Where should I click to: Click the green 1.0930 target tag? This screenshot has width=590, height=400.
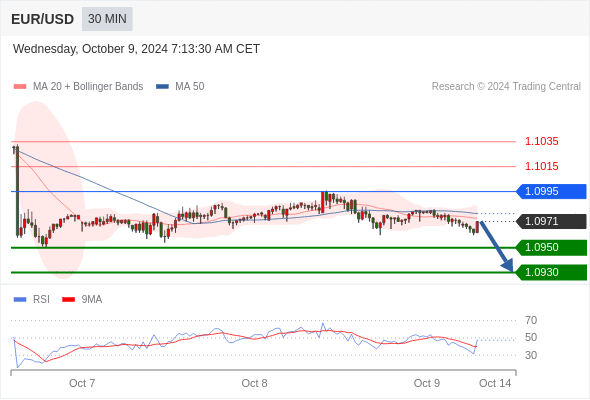point(551,272)
